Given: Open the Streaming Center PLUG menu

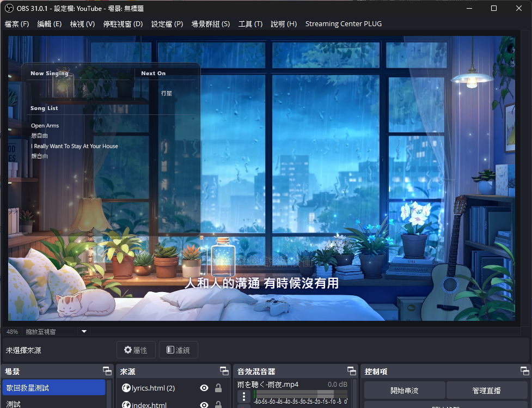Looking at the screenshot, I should coord(344,24).
